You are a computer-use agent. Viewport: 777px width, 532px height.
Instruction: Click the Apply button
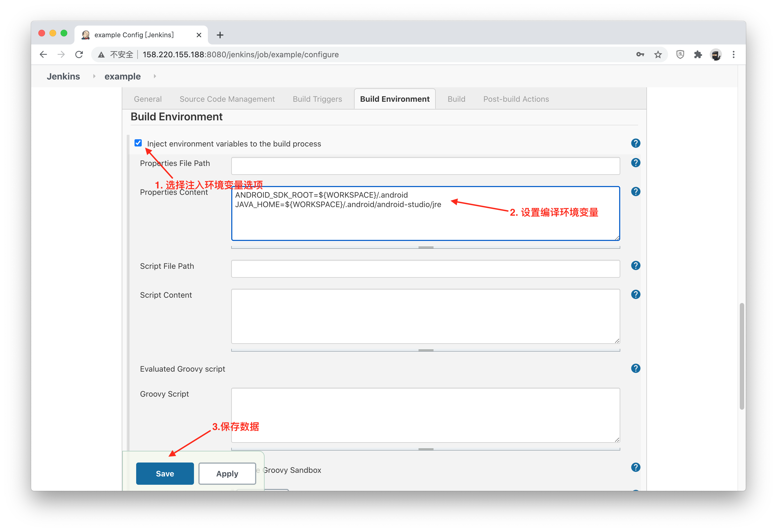pos(227,473)
